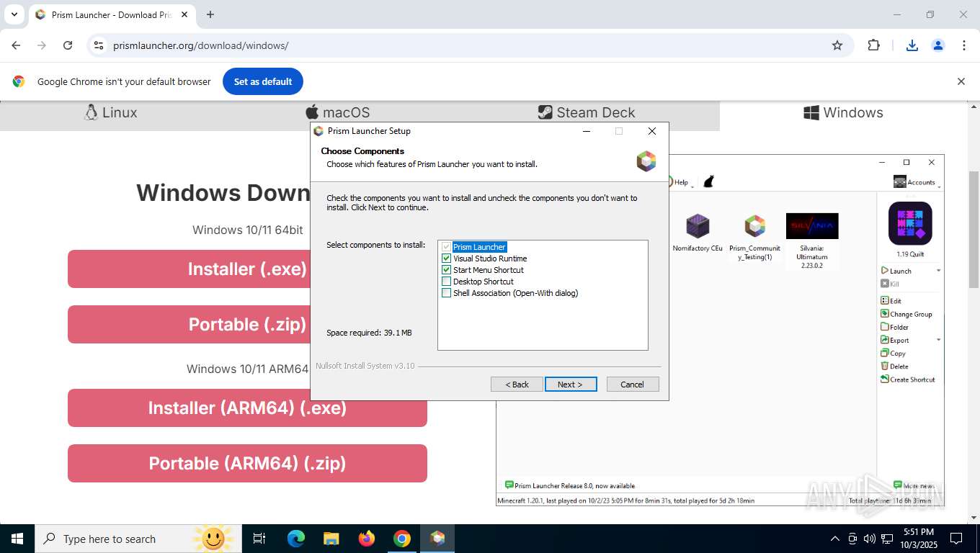Viewport: 980px width, 553px height.
Task: Click Next in Prism Launcher Setup
Action: (x=571, y=385)
